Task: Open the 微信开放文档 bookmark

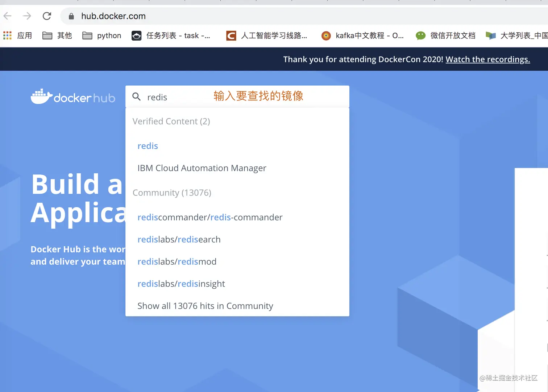Action: (x=445, y=36)
